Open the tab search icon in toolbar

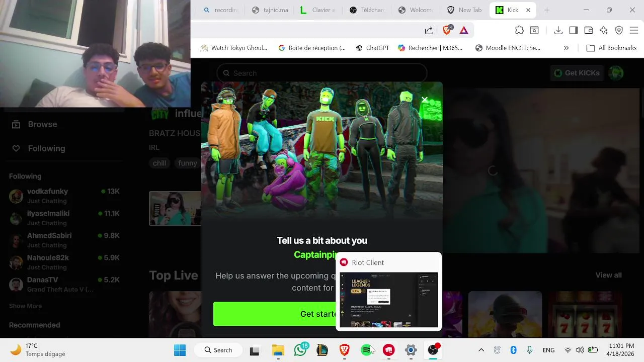[x=534, y=30]
